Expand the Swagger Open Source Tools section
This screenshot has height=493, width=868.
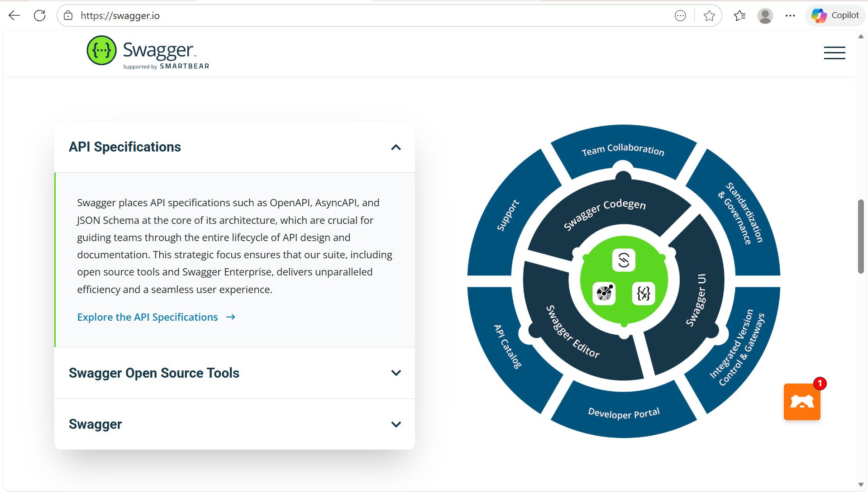[396, 373]
